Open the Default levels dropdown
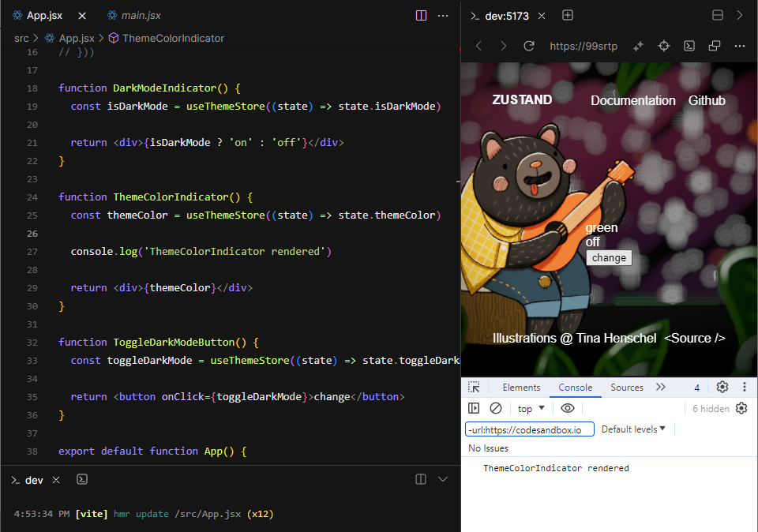Screen dimensions: 758x532 click(633, 429)
